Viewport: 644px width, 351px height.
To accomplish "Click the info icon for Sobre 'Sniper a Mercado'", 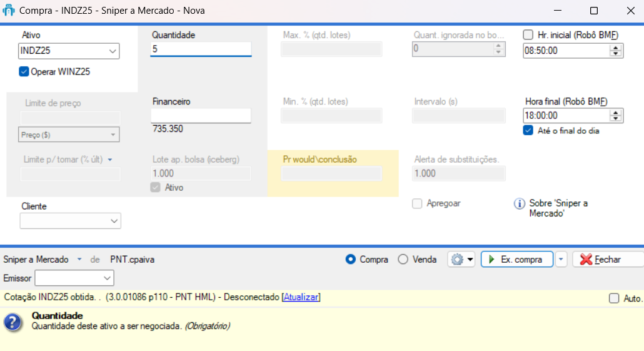I will [519, 204].
